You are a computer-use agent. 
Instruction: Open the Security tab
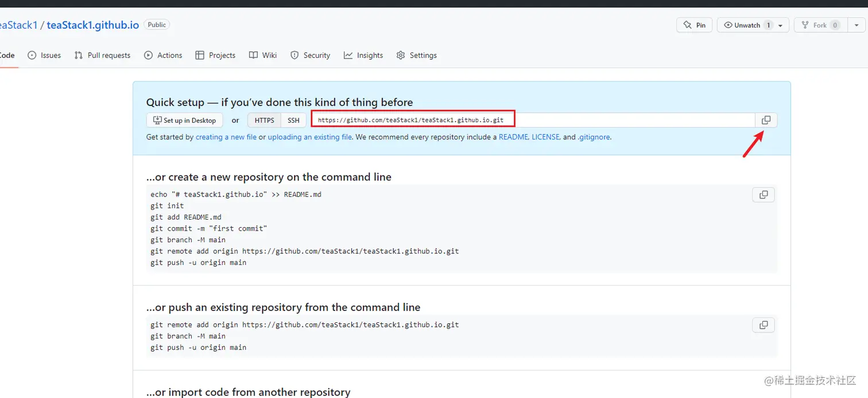coord(310,55)
